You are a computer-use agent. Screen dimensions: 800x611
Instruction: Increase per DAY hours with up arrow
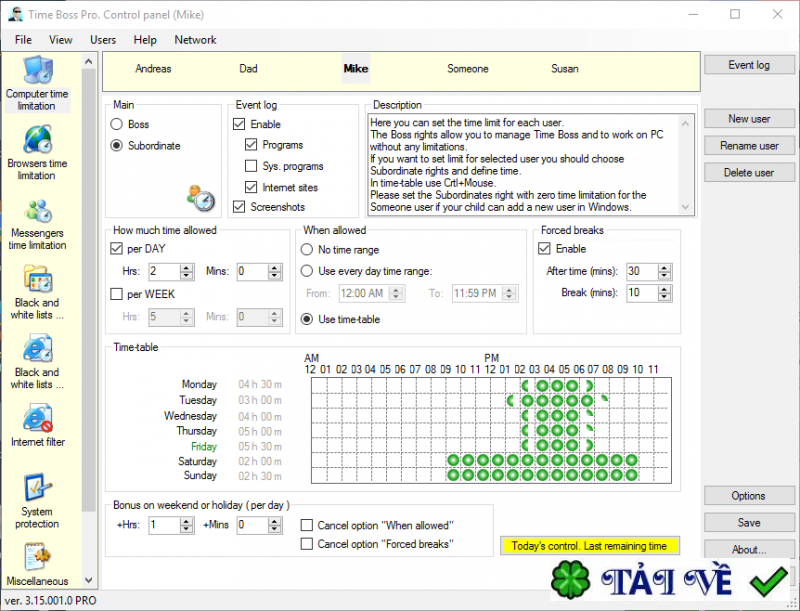tap(187, 267)
